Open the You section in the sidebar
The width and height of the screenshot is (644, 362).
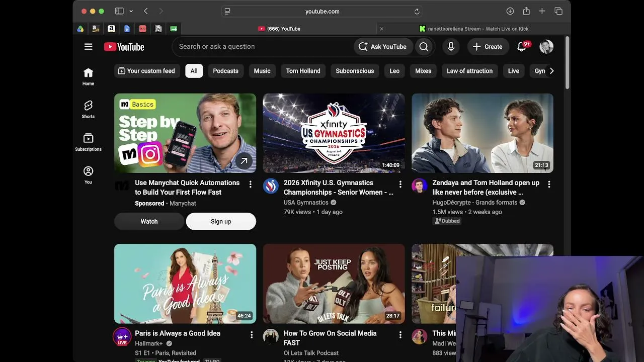point(88,175)
